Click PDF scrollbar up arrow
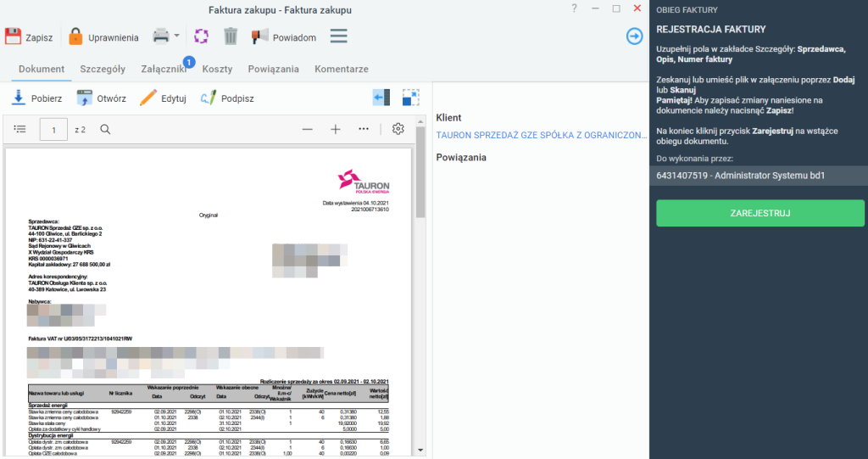Image resolution: width=868 pixels, height=459 pixels. [x=420, y=121]
